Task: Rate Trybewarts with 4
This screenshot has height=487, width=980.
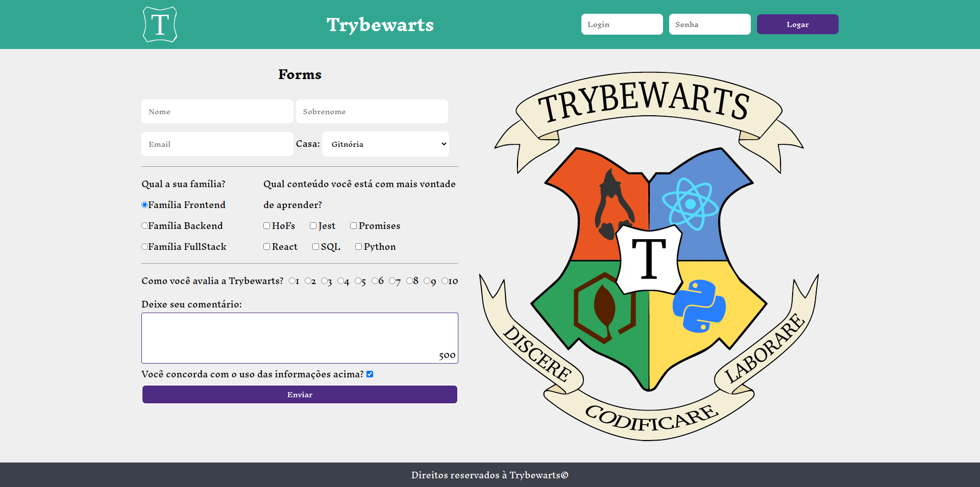Action: pos(340,281)
